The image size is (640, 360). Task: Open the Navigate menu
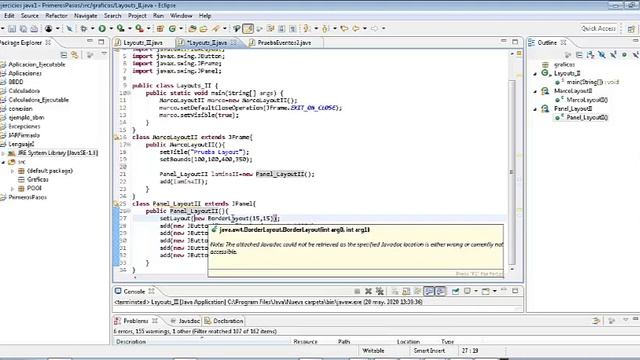(x=86, y=16)
